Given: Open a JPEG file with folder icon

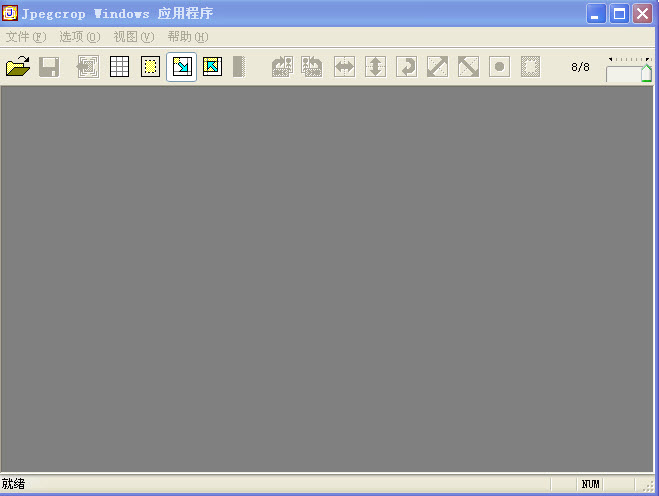Looking at the screenshot, I should coord(18,66).
